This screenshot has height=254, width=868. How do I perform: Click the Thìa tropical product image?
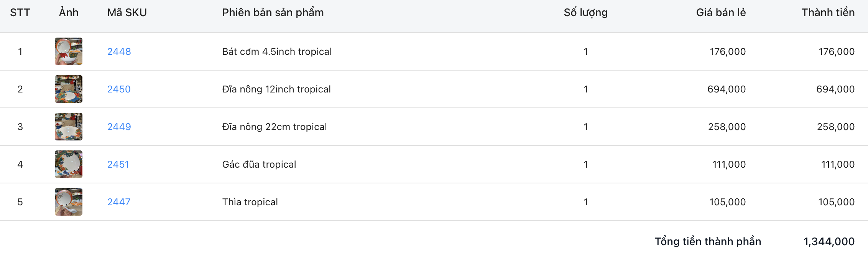pos(69,202)
